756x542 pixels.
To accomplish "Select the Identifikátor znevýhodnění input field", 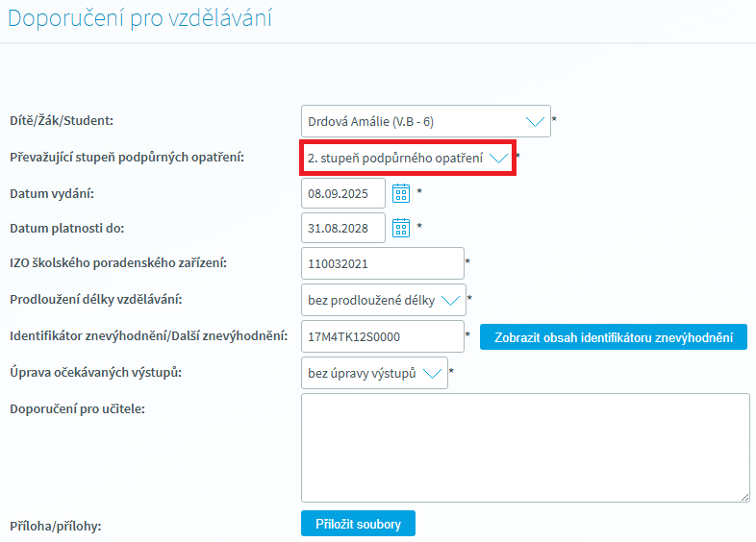I will (x=382, y=336).
